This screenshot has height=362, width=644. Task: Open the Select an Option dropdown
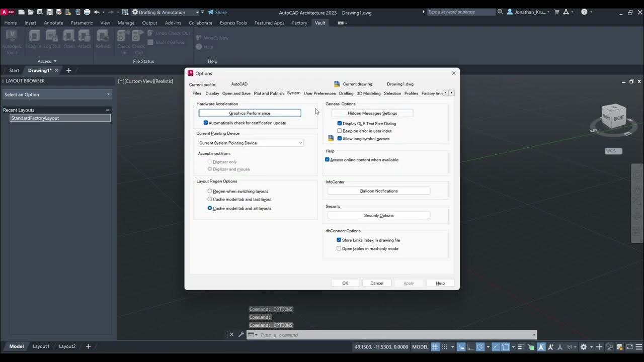[57, 95]
